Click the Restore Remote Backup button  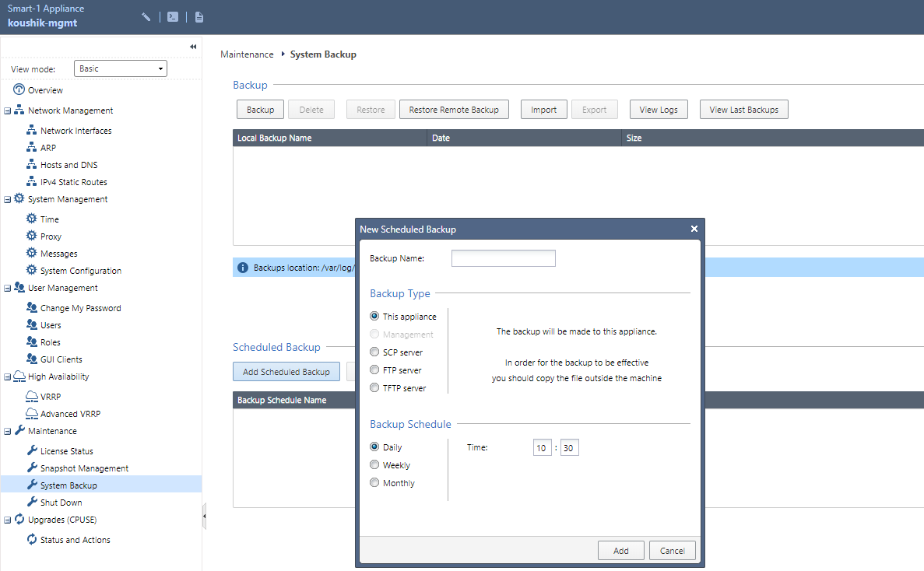tap(454, 110)
